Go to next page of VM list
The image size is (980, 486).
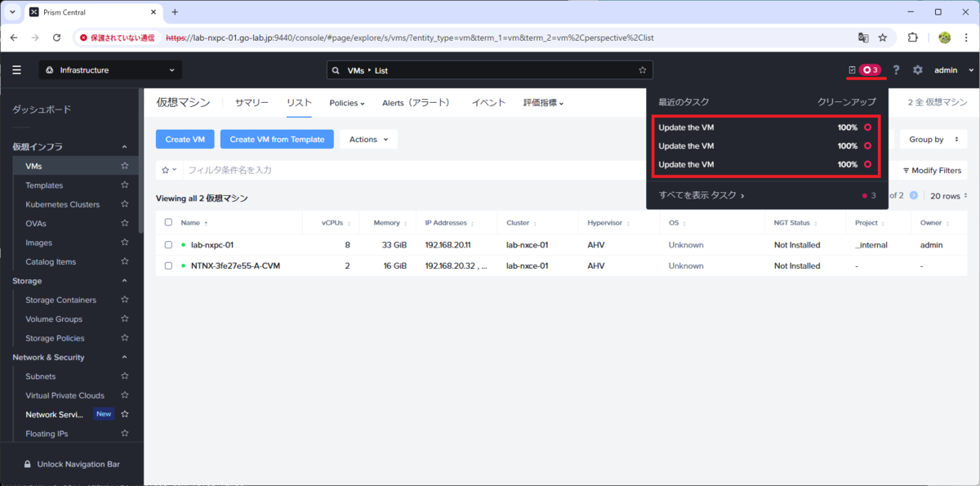point(914,195)
